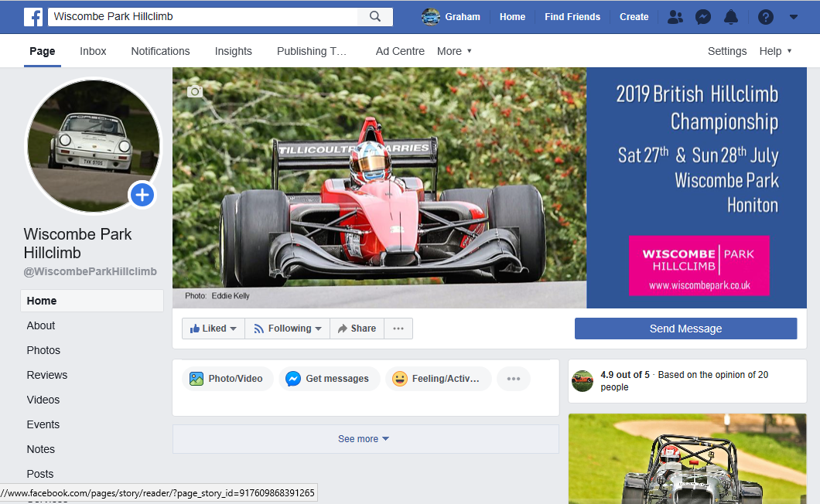820x504 pixels.
Task: Click the Send Message button
Action: (685, 329)
